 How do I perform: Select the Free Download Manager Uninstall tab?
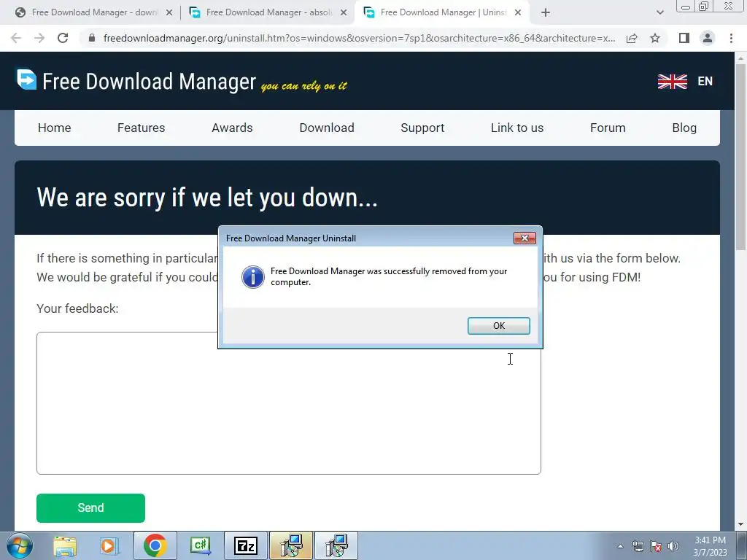443,12
